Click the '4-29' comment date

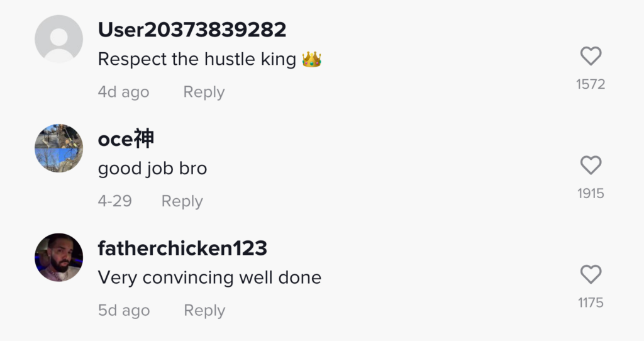pos(114,201)
